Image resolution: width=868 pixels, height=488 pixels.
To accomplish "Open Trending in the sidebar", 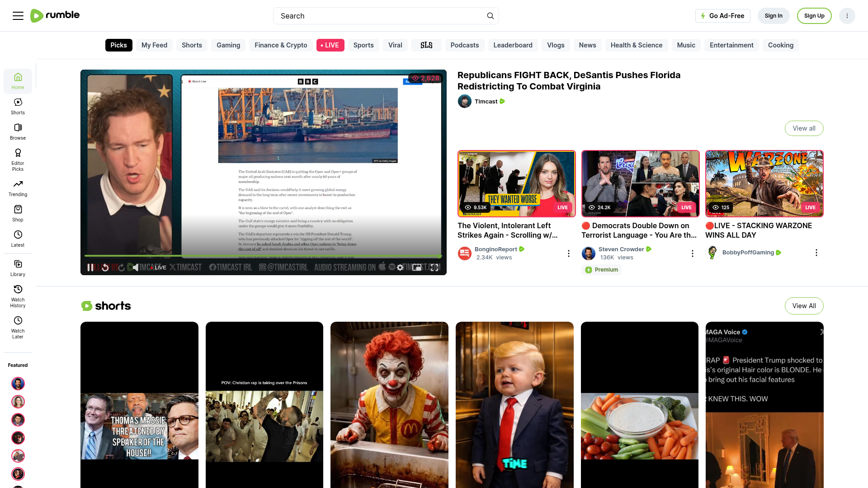I will click(18, 188).
